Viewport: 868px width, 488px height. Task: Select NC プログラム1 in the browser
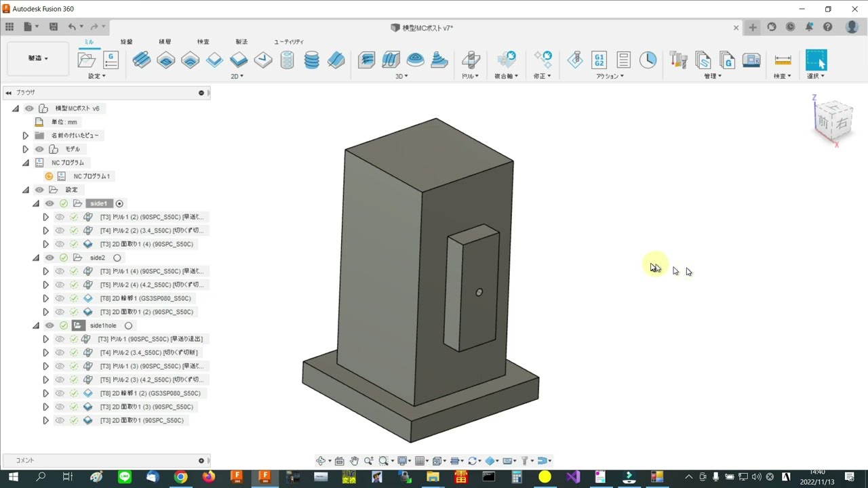click(92, 176)
